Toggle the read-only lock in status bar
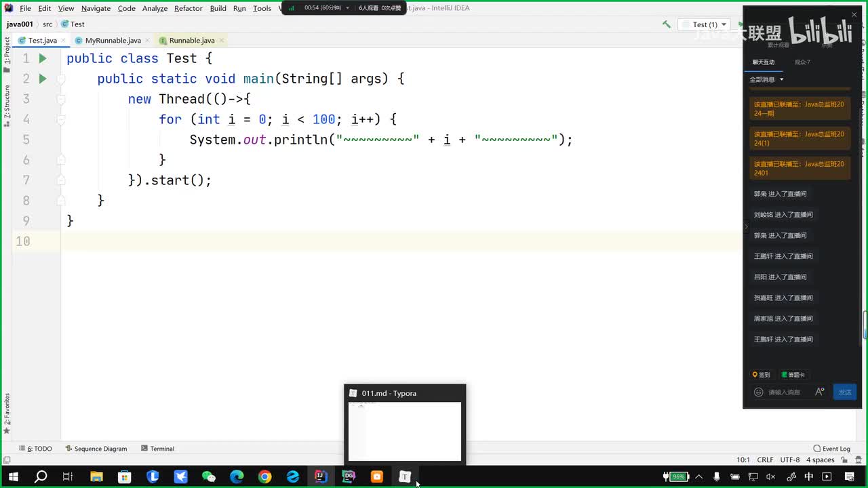 [x=844, y=460]
